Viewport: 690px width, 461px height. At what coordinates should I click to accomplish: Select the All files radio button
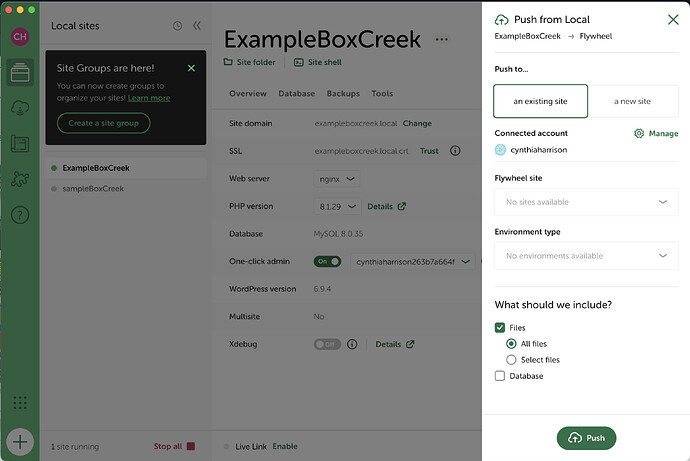click(511, 344)
